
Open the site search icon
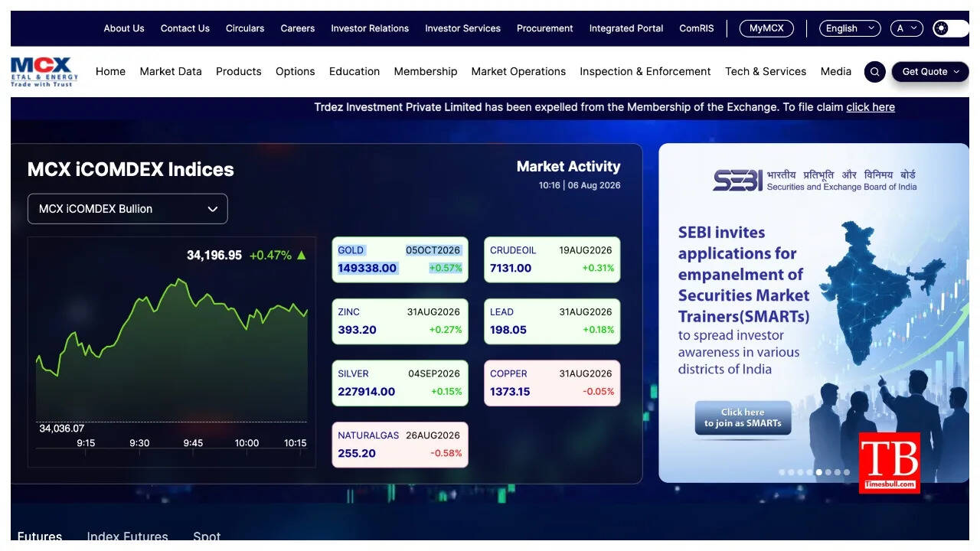(875, 72)
